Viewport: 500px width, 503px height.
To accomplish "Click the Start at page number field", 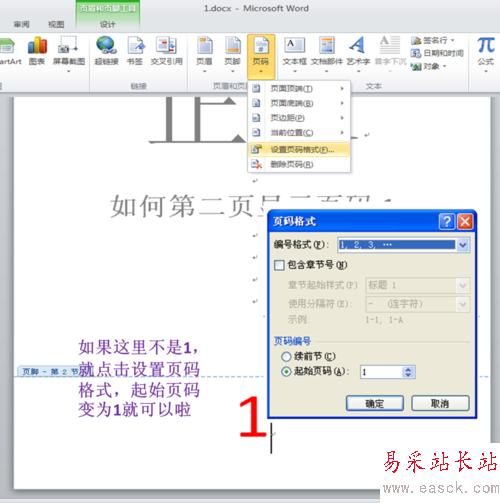I will [381, 372].
